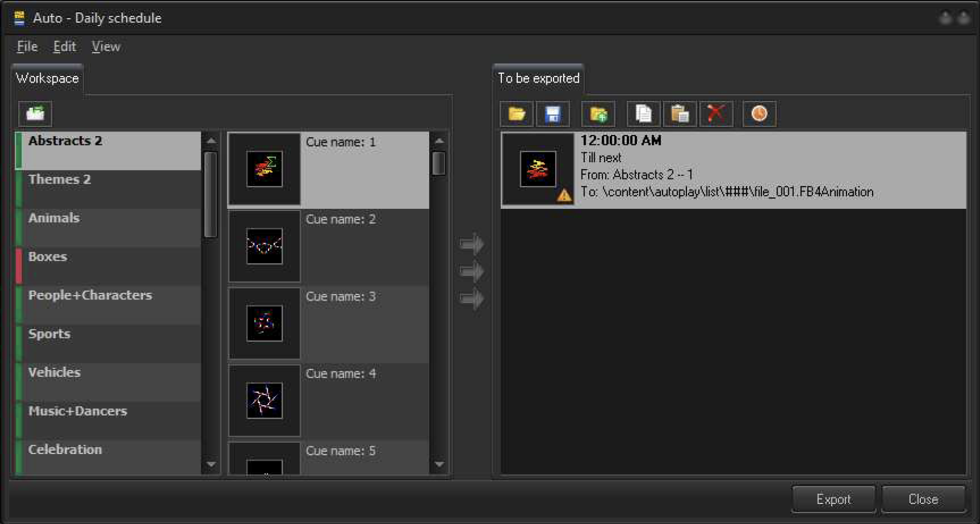This screenshot has height=524, width=980.
Task: Click the top transfer arrow between panels
Action: coord(472,244)
